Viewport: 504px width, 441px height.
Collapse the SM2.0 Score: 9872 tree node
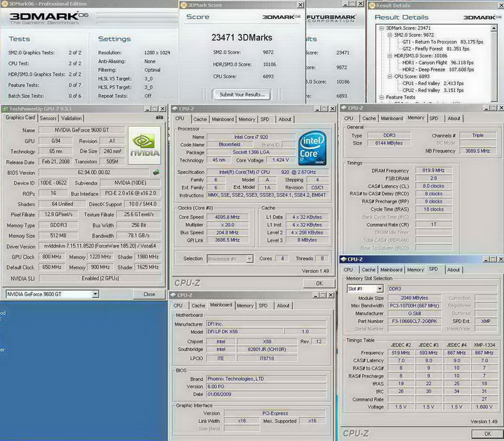389,35
